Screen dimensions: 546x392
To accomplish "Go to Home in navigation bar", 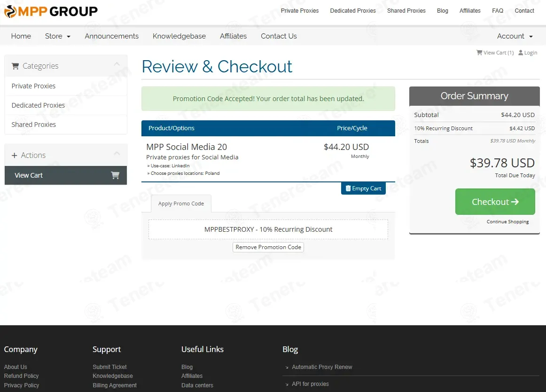I will 21,36.
